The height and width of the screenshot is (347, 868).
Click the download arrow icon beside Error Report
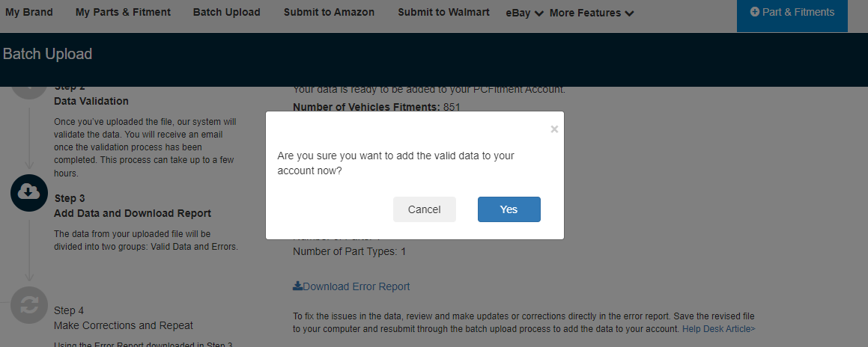click(297, 286)
